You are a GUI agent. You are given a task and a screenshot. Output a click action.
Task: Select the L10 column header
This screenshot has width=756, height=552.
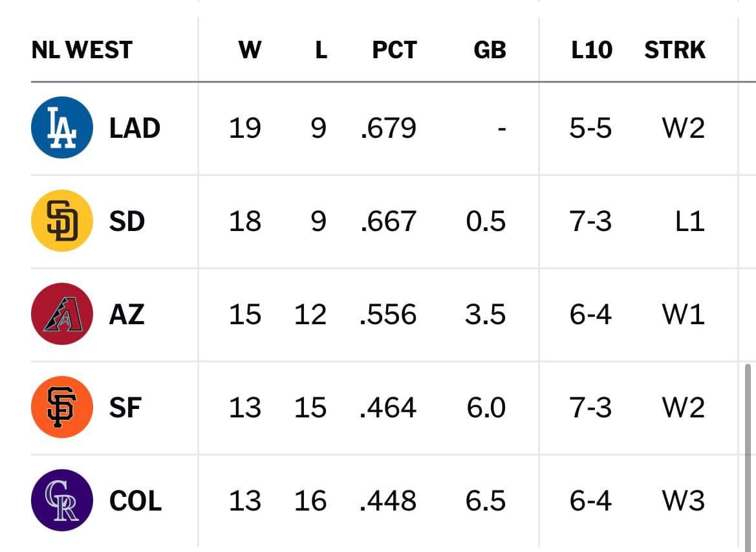pyautogui.click(x=592, y=50)
